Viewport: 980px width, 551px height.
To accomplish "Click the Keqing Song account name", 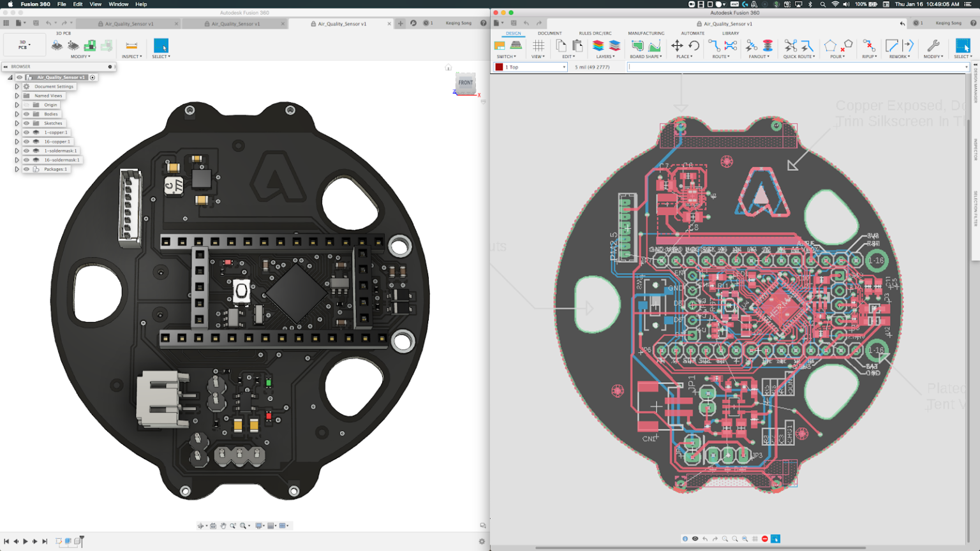I will pyautogui.click(x=949, y=23).
